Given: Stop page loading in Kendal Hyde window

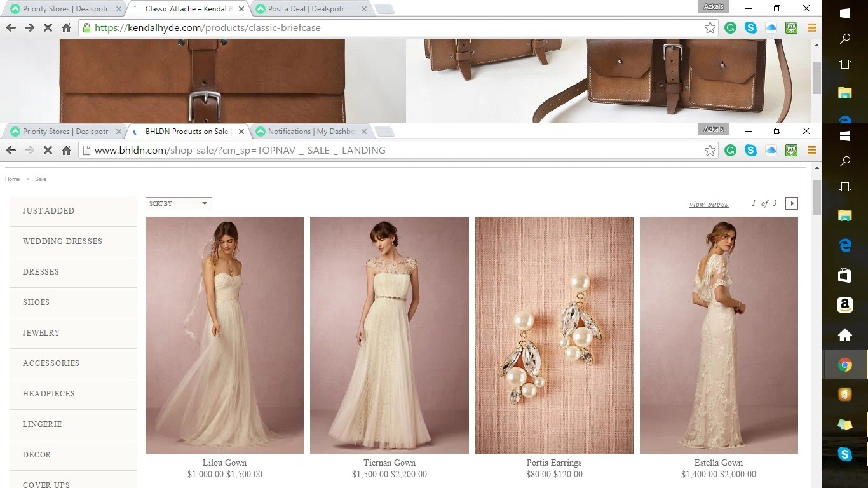Looking at the screenshot, I should click(48, 27).
